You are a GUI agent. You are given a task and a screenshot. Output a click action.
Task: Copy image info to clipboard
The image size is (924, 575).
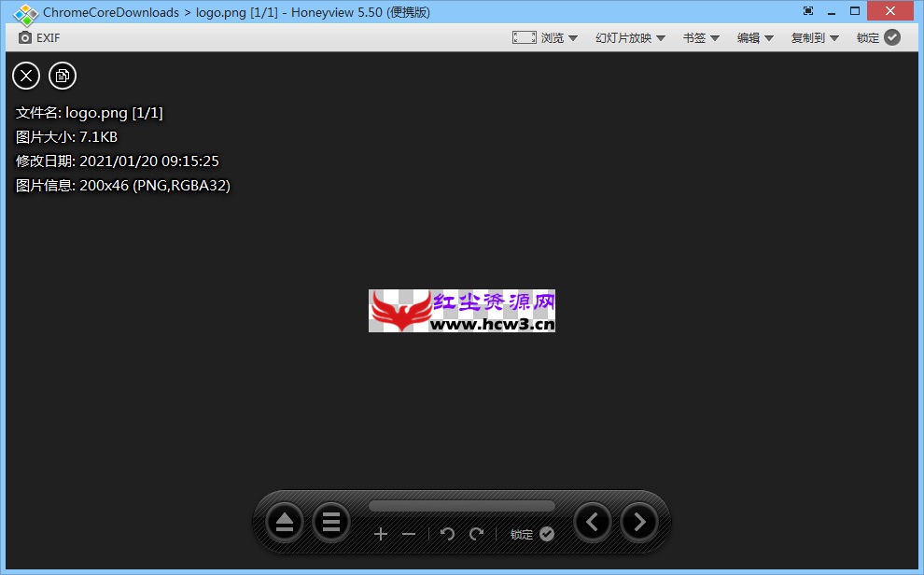click(x=63, y=76)
